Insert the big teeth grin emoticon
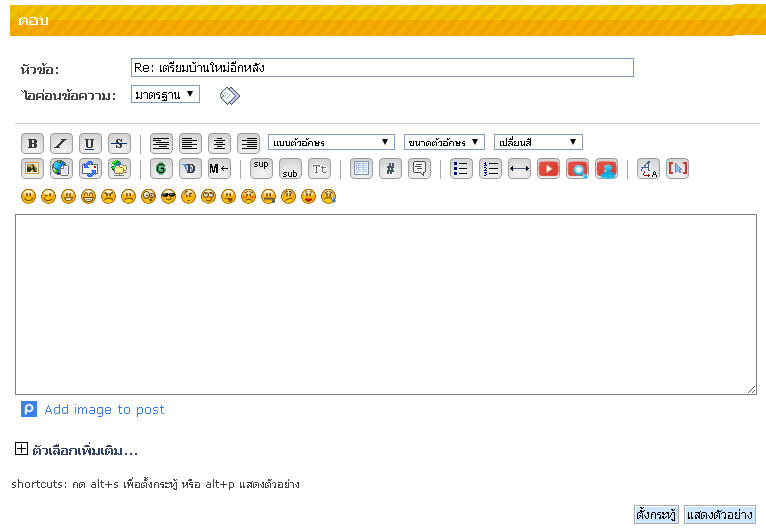 click(88, 196)
